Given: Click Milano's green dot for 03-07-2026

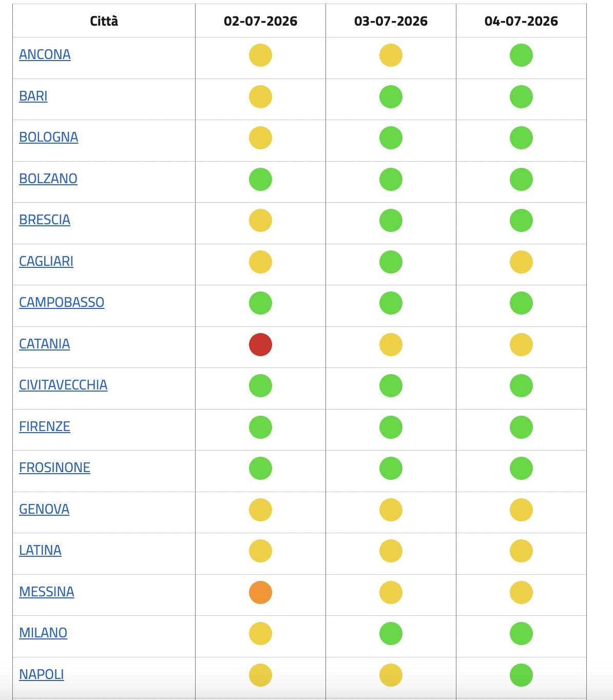Looking at the screenshot, I should 391,633.
